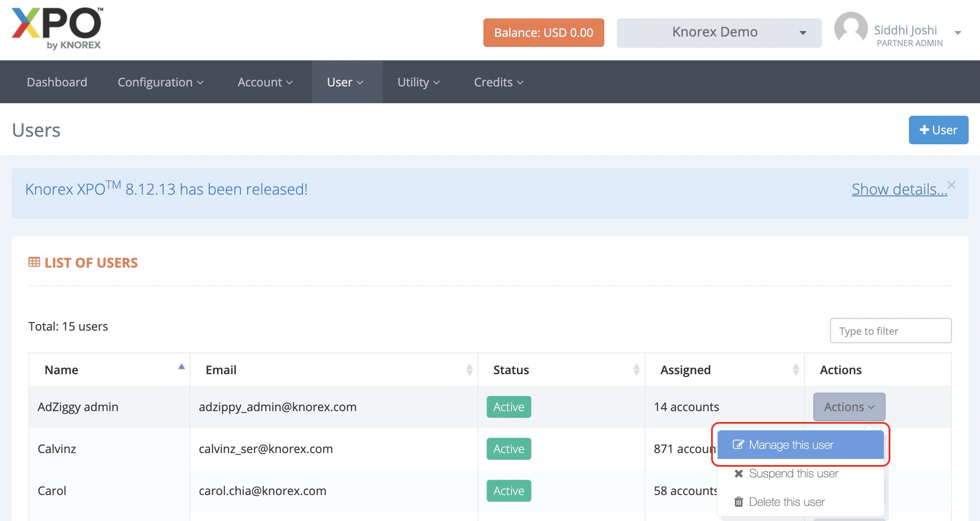Click the 14 accounts assigned cell
The height and width of the screenshot is (521, 980).
(725, 407)
